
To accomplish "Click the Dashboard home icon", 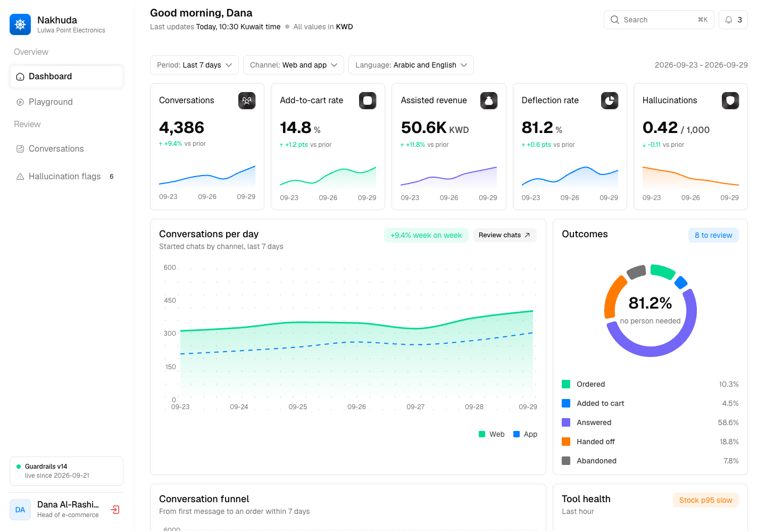I will tap(20, 77).
